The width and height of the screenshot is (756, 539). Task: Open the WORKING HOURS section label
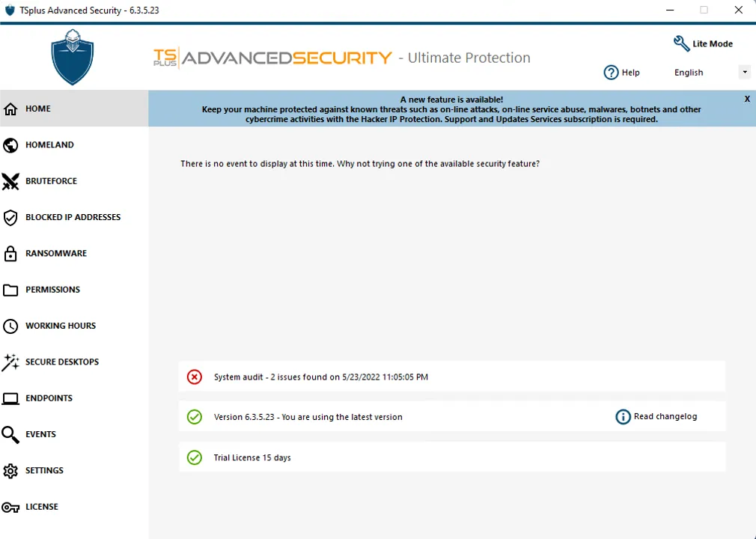tap(61, 326)
